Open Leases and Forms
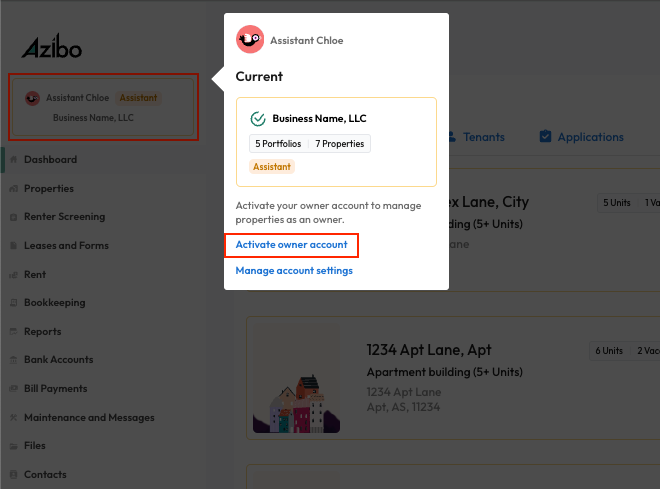Screen dimensions: 660x489 67,245
